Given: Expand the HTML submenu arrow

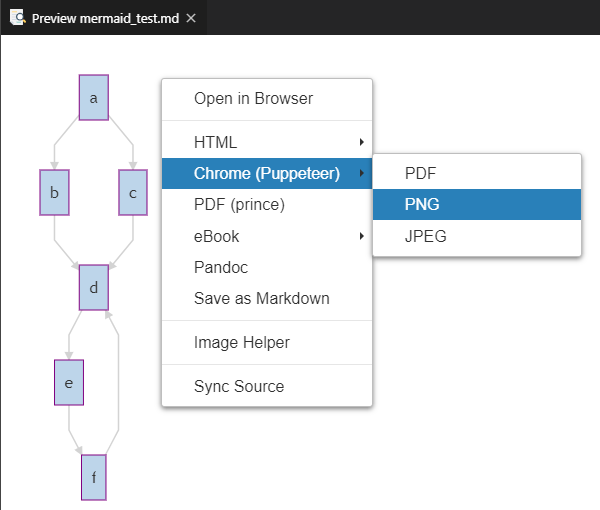Looking at the screenshot, I should [361, 142].
